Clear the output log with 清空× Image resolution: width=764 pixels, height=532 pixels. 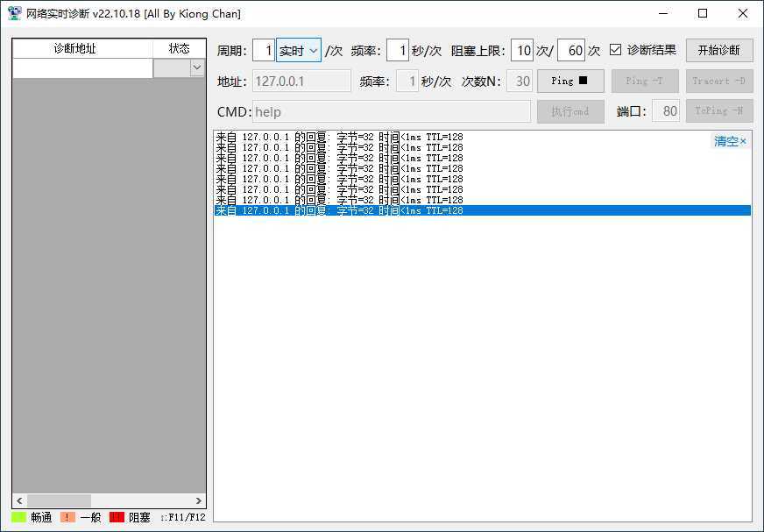tap(730, 141)
